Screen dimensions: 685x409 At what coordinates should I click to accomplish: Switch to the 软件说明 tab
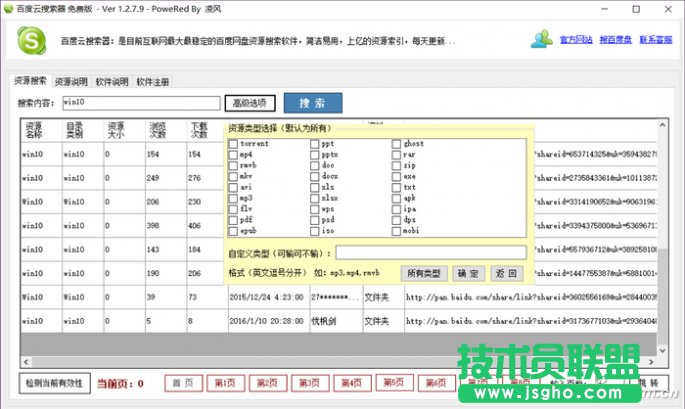click(112, 82)
